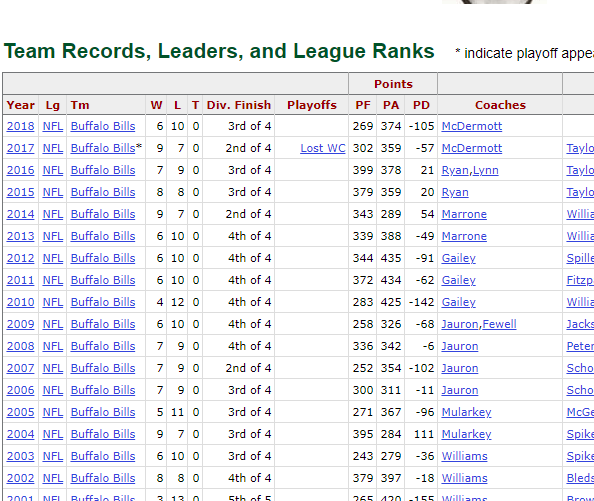594x501 pixels.
Task: Open the Fewell coach link
Action: click(x=499, y=324)
